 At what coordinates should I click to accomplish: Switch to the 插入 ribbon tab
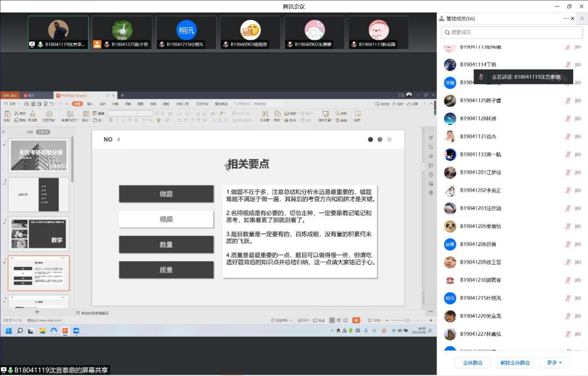(90, 104)
